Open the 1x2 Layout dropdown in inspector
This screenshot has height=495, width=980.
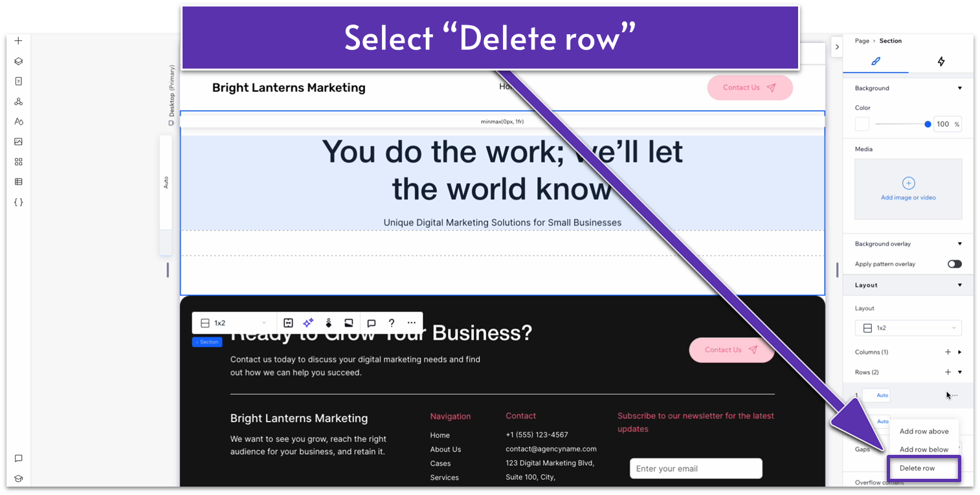[x=908, y=328]
